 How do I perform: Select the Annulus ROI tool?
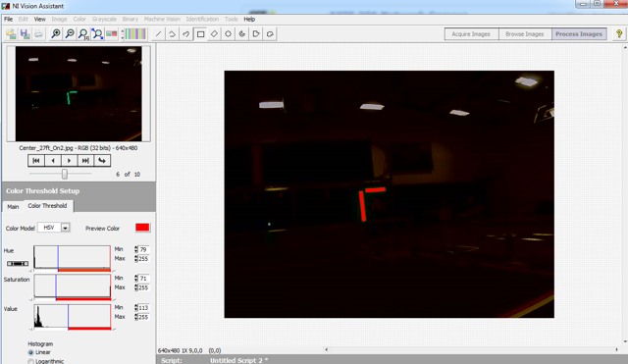(242, 34)
